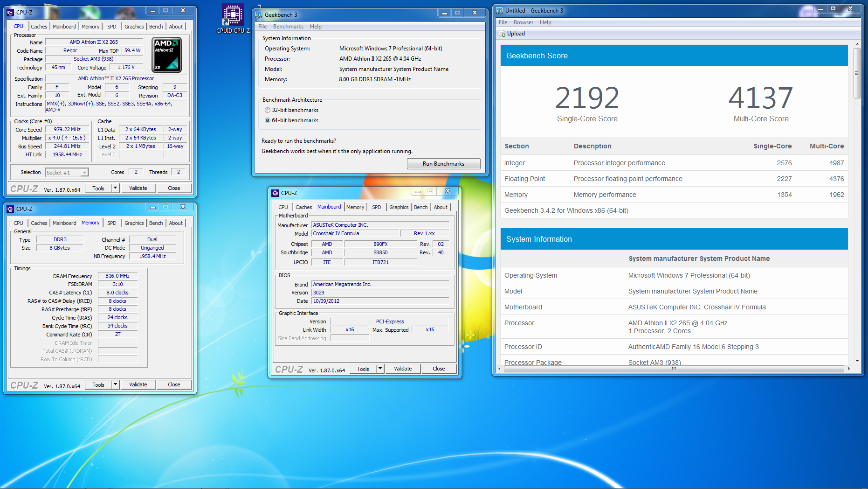The image size is (868, 489).
Task: Open About tab in Memory CPU-Z window
Action: 176,223
